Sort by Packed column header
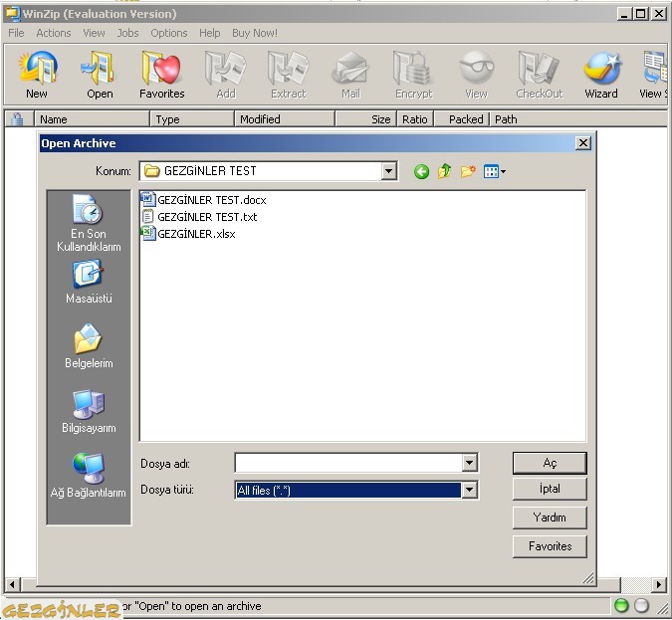The width and height of the screenshot is (672, 620). [x=462, y=118]
